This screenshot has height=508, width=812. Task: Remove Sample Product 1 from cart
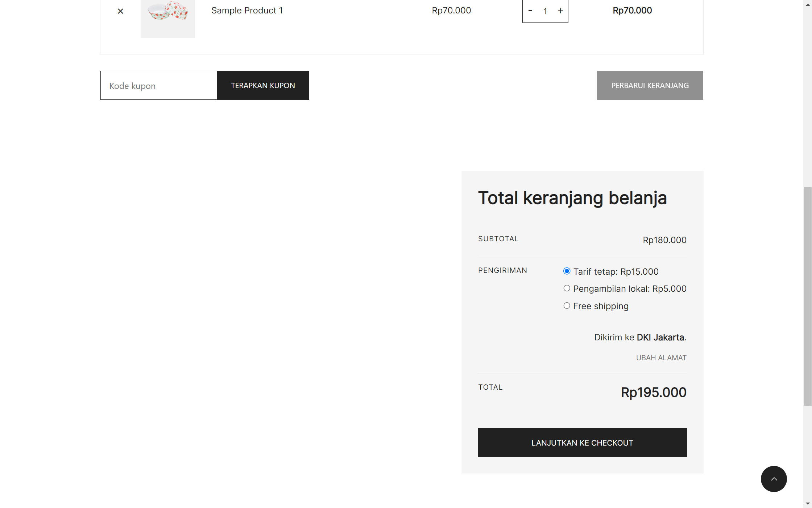click(120, 11)
